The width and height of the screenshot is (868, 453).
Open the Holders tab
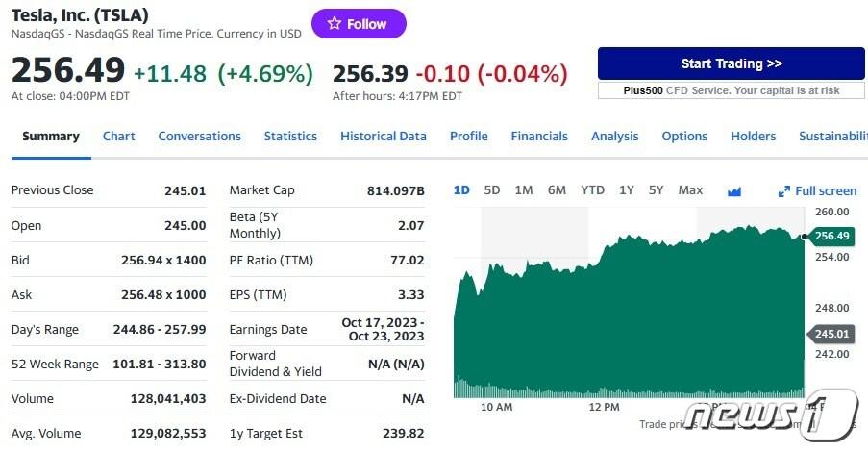point(753,137)
